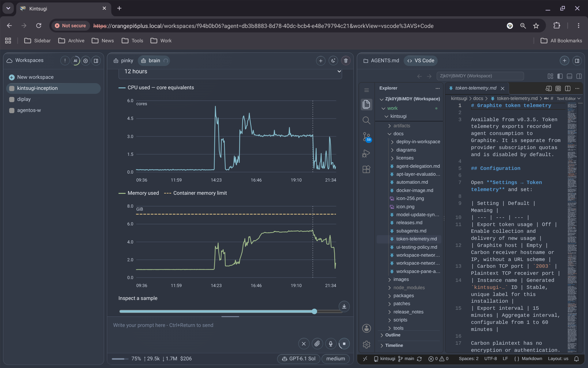Toggle the VS Code primary side bar
This screenshot has height=368, width=588.
[560, 76]
